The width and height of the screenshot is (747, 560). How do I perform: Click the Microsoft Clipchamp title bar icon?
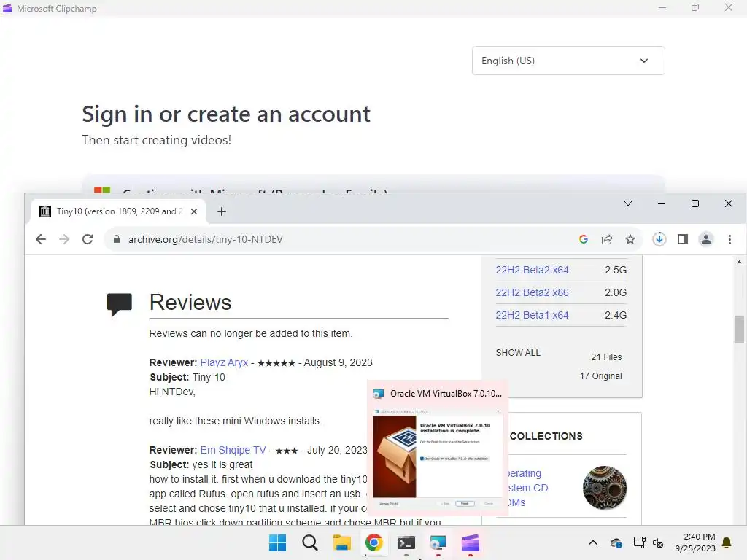click(x=7, y=8)
